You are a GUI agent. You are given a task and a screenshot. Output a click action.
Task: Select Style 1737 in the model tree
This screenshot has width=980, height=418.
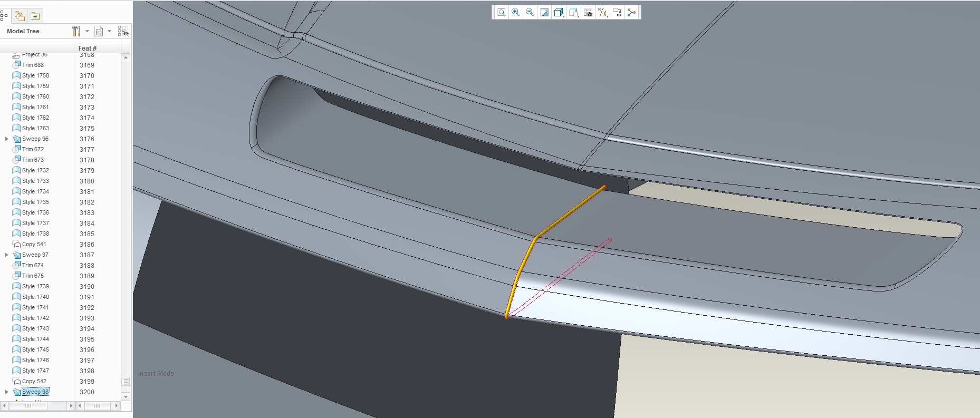tap(35, 223)
